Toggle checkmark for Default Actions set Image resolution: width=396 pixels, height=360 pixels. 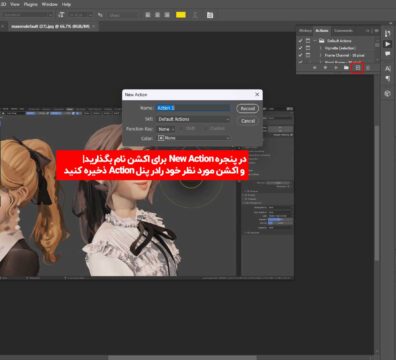point(300,41)
